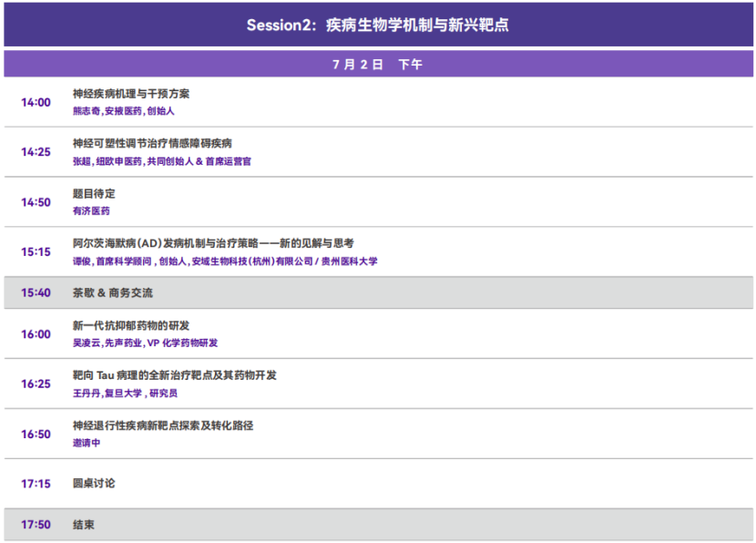Click speaker line 吴凌云, 先声药业
Viewport: 756px width, 543px height.
[145, 343]
